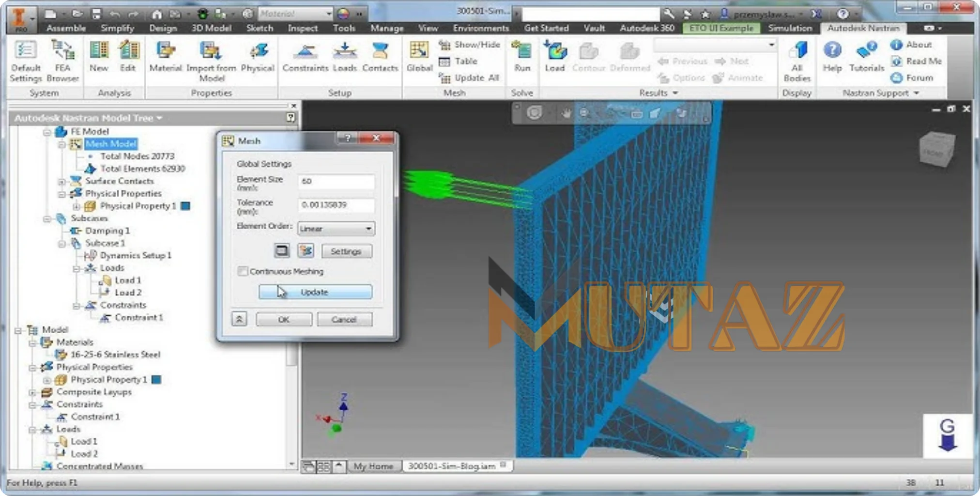Screen dimensions: 980x496
Task: Collapse the FE Model tree node
Action: [47, 132]
